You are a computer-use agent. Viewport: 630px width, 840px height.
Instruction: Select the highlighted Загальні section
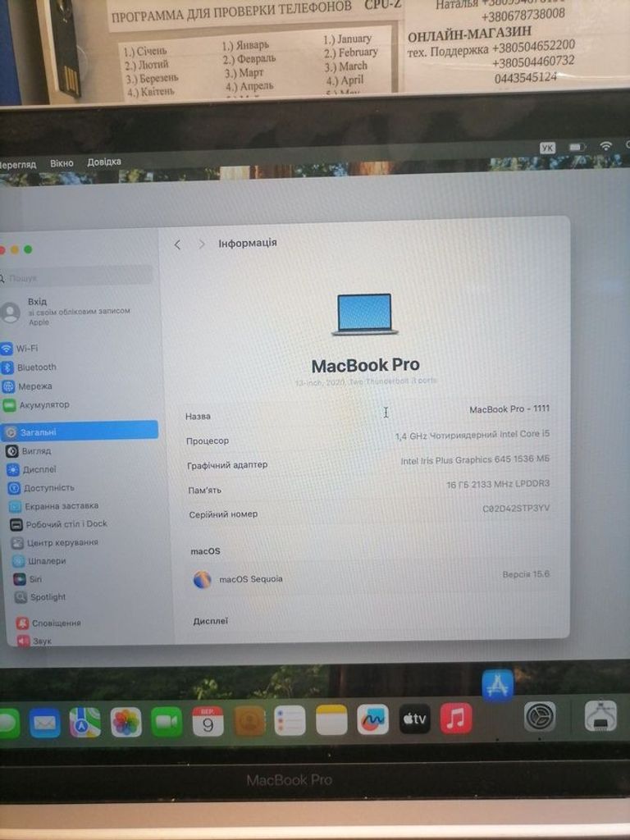point(80,431)
